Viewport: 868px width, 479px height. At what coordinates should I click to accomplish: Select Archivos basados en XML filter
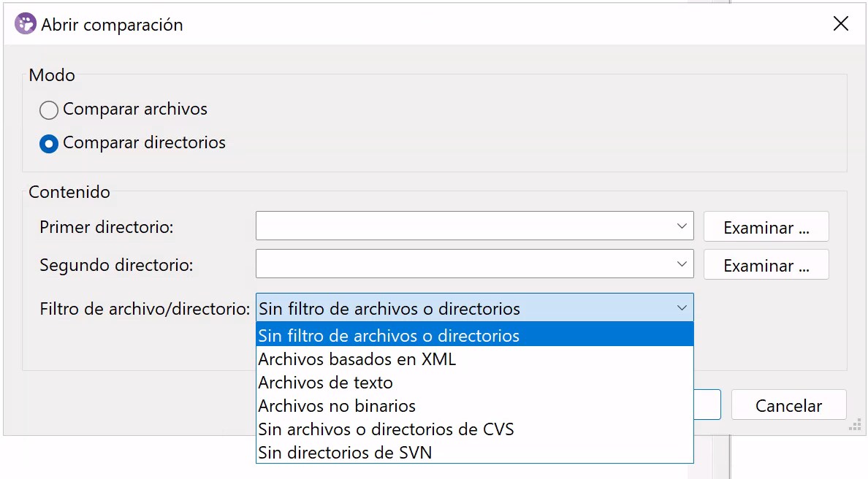(357, 359)
